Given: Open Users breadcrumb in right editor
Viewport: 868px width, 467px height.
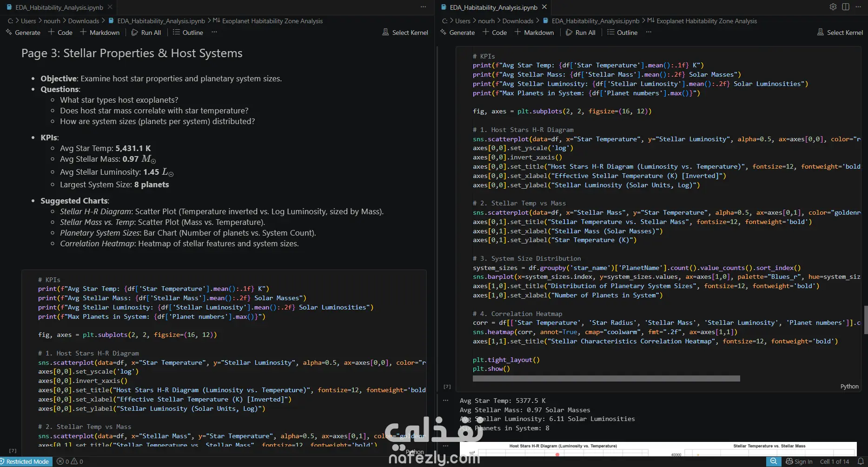Looking at the screenshot, I should click(x=463, y=21).
